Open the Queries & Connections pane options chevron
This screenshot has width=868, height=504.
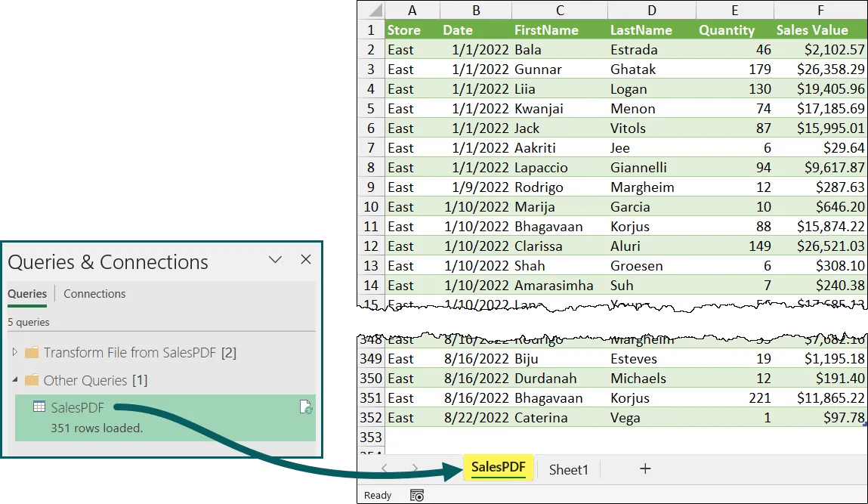pyautogui.click(x=275, y=260)
